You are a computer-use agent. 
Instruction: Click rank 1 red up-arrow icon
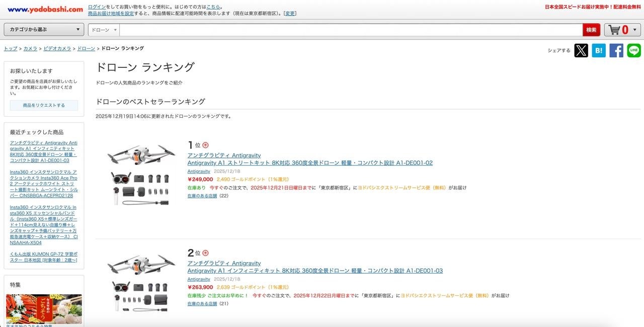coord(205,145)
